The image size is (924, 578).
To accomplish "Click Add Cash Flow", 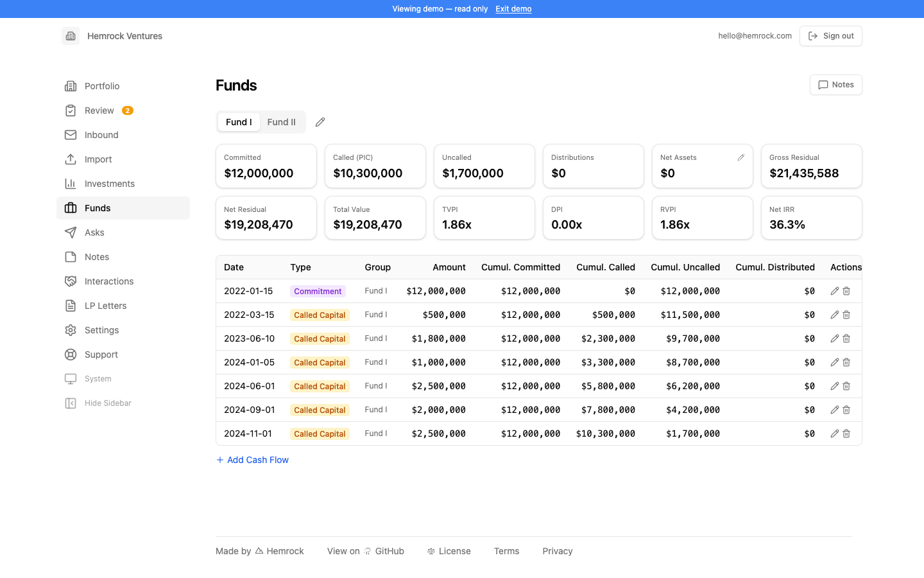I will click(252, 460).
